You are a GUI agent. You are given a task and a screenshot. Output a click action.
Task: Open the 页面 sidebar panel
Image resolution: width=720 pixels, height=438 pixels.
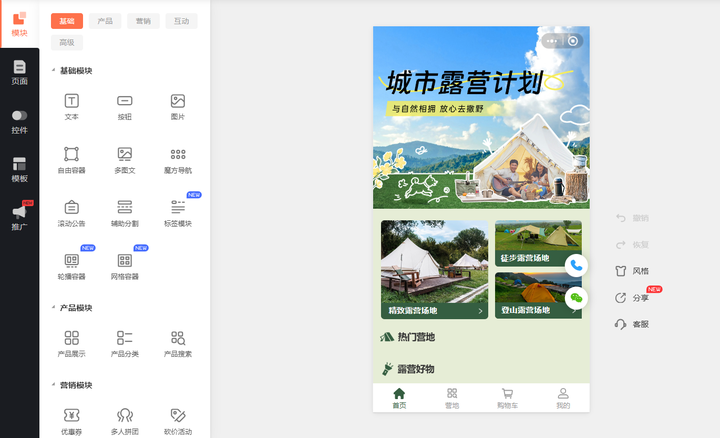[x=19, y=73]
